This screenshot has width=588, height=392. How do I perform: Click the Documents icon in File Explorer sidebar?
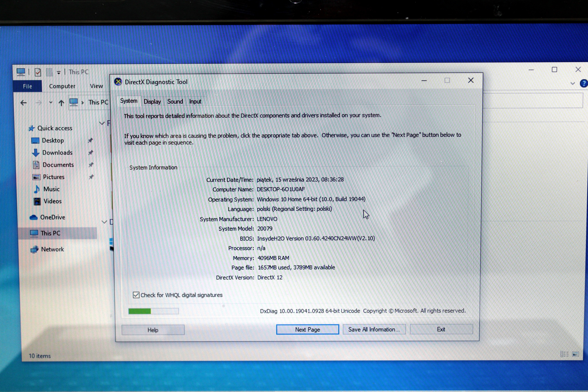(36, 165)
